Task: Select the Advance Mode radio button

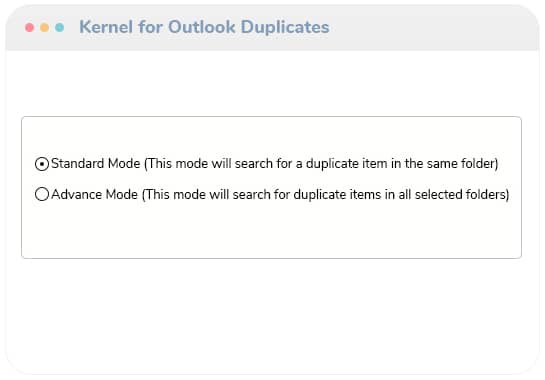Action: coord(42,194)
